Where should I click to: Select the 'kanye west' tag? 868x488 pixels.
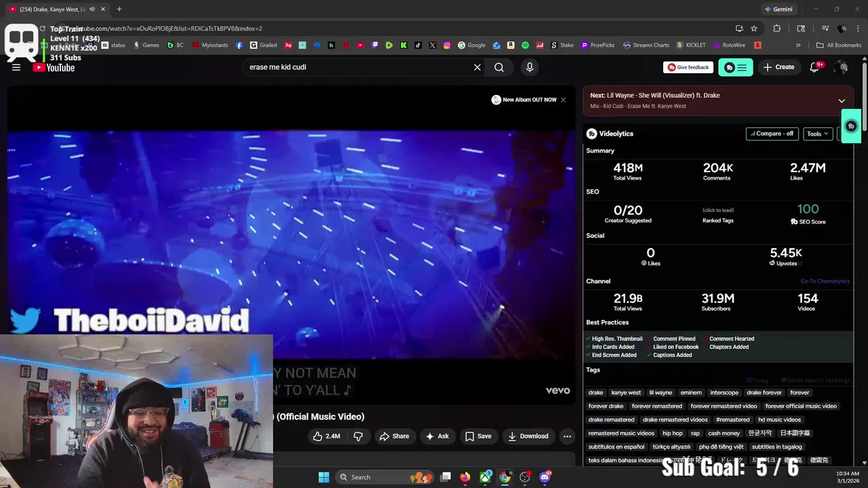pyautogui.click(x=626, y=392)
